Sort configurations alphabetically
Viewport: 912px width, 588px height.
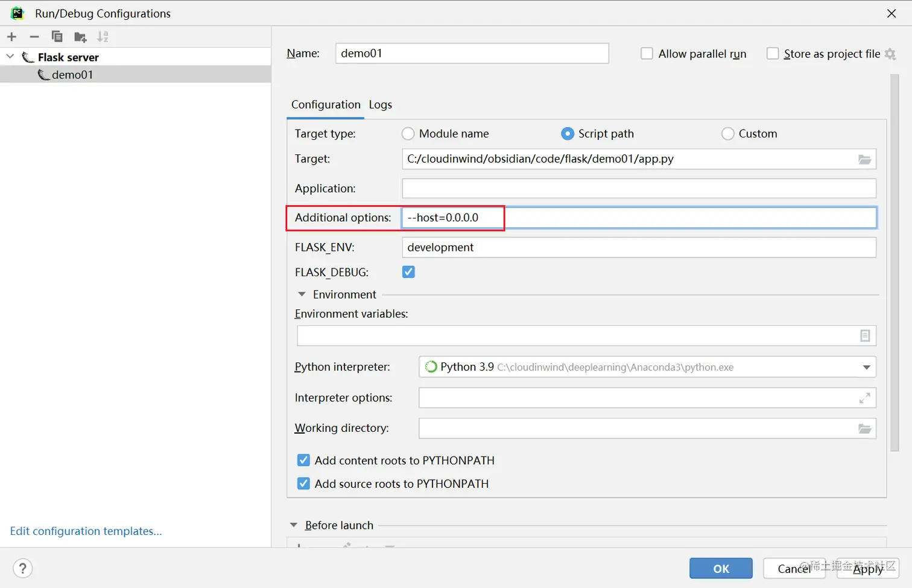pos(103,37)
